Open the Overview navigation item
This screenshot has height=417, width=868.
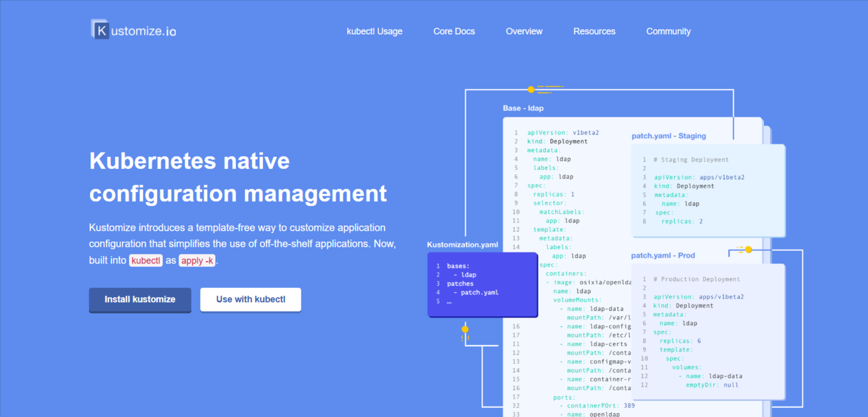(x=524, y=31)
